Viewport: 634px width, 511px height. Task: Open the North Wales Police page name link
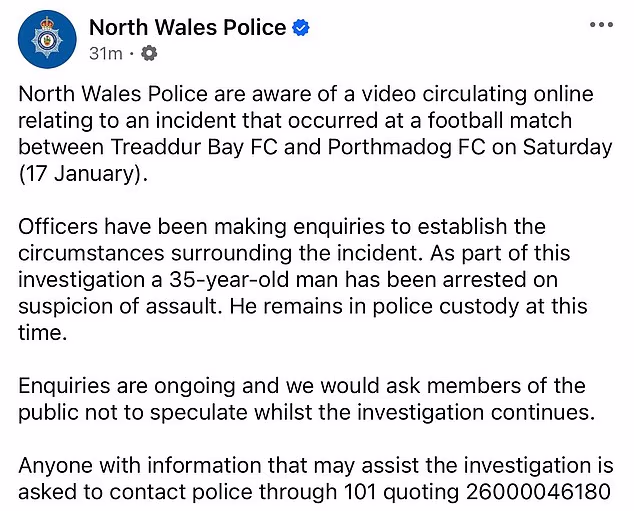point(187,27)
